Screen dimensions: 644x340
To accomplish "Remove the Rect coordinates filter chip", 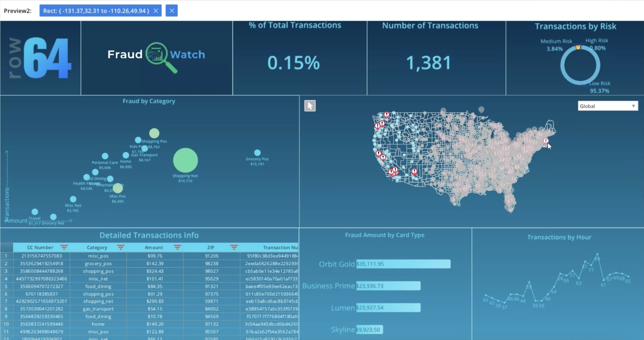I will pos(156,11).
